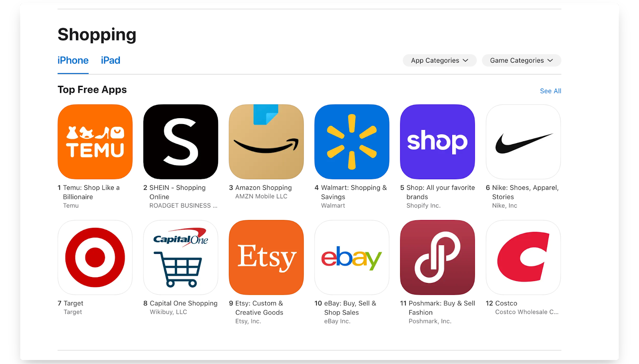This screenshot has width=639, height=364.
Task: Select the Target bullseye app icon
Action: coord(95,257)
